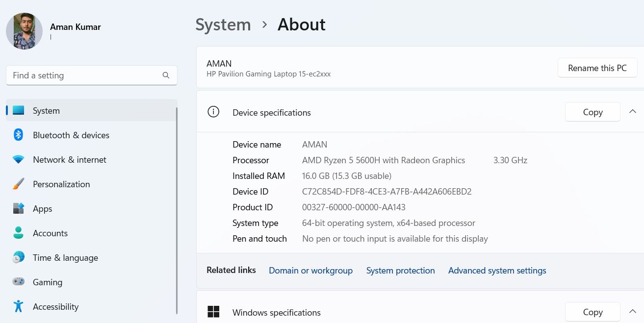
Task: Select the Accessibility figure icon
Action: tap(19, 307)
